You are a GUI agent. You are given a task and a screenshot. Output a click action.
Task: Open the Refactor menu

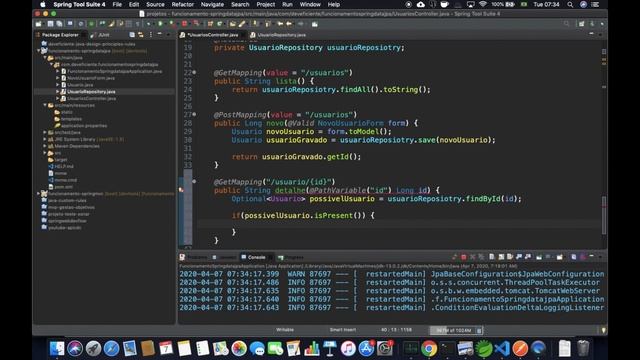coord(182,4)
